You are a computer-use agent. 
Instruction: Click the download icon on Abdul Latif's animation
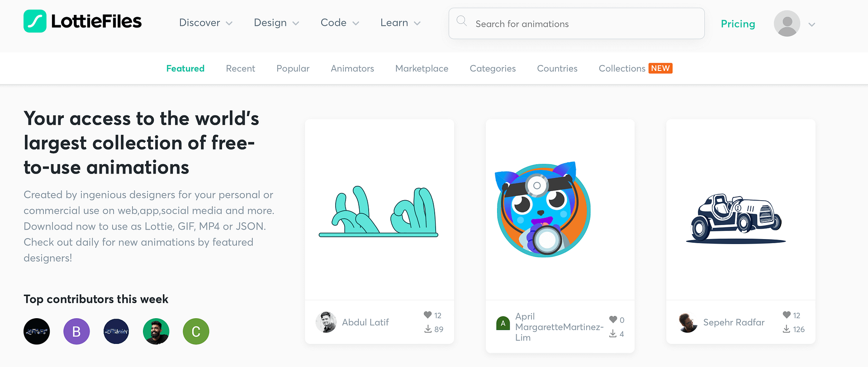[428, 329]
